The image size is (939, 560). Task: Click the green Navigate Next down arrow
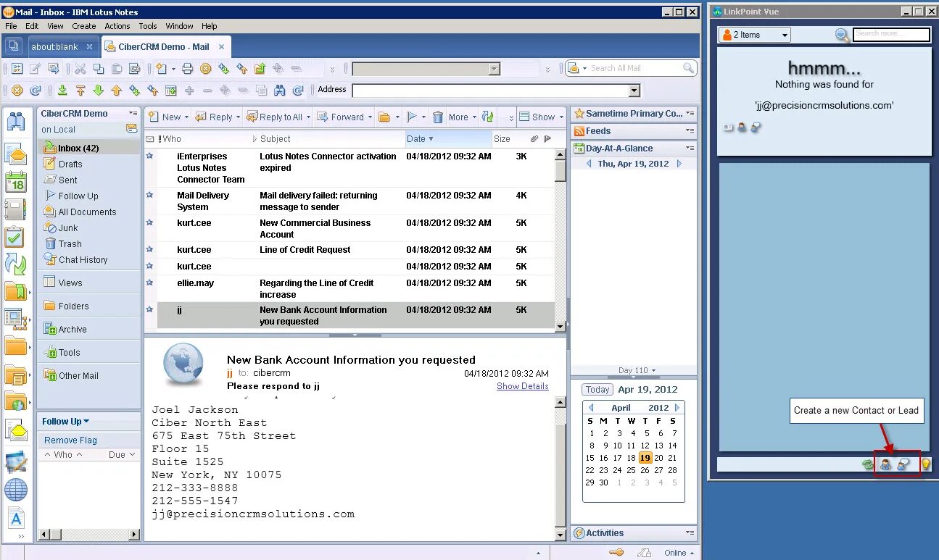[99, 91]
